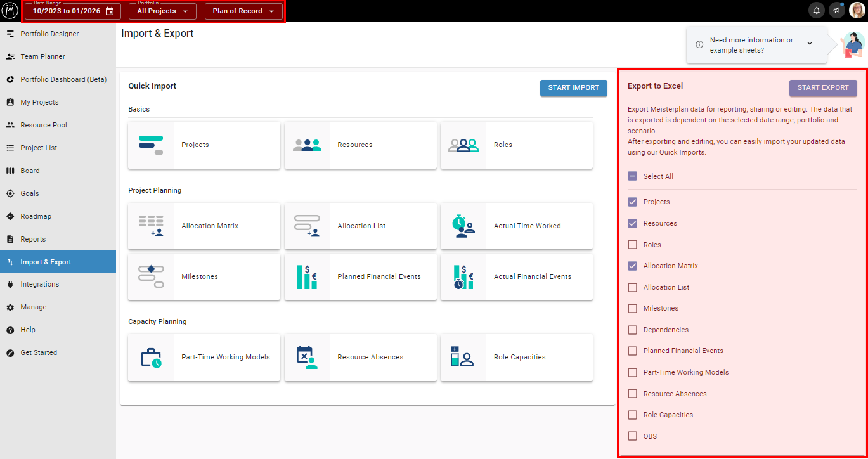Click the Get Started compass icon
This screenshot has height=459, width=868.
pos(10,352)
